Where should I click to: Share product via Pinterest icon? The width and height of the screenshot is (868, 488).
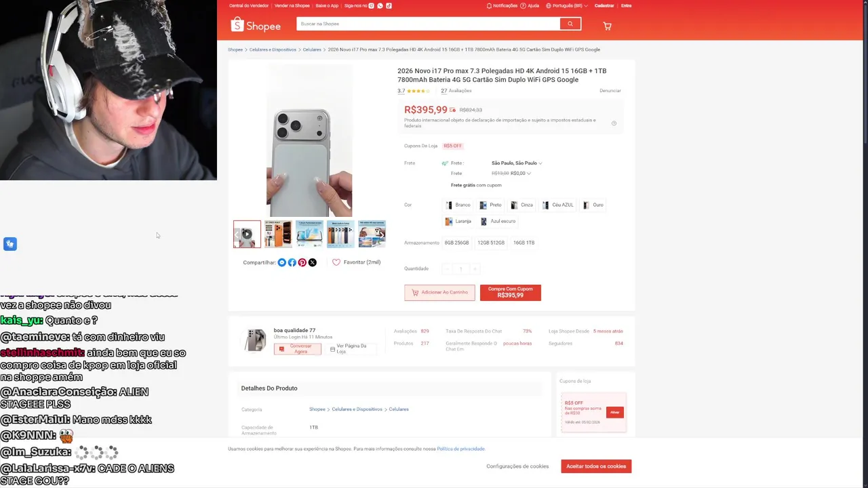pyautogui.click(x=302, y=262)
